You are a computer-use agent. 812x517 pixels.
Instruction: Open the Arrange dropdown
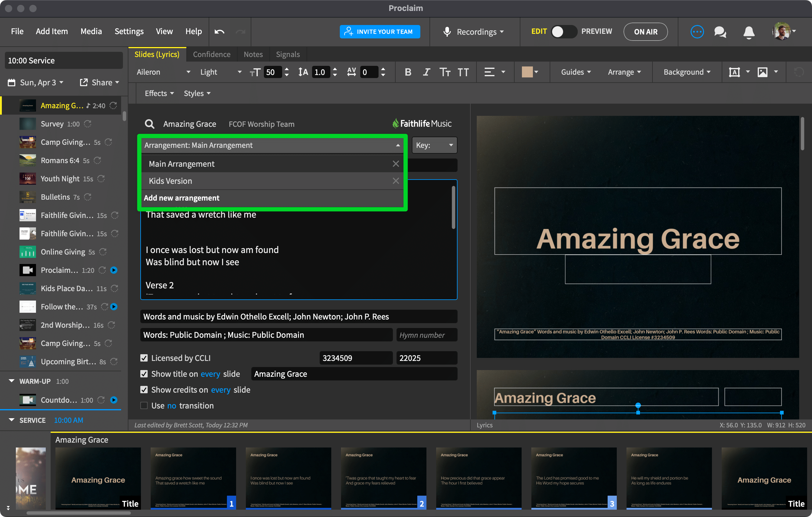click(x=624, y=72)
